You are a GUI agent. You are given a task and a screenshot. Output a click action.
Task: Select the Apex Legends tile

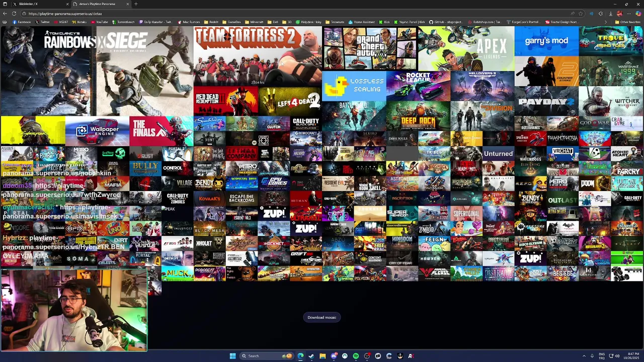466,48
